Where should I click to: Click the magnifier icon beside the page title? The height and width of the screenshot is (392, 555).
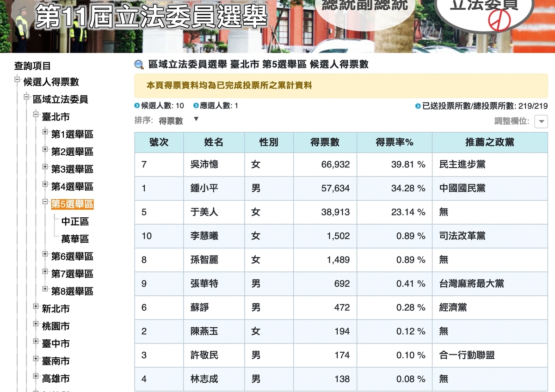point(139,65)
